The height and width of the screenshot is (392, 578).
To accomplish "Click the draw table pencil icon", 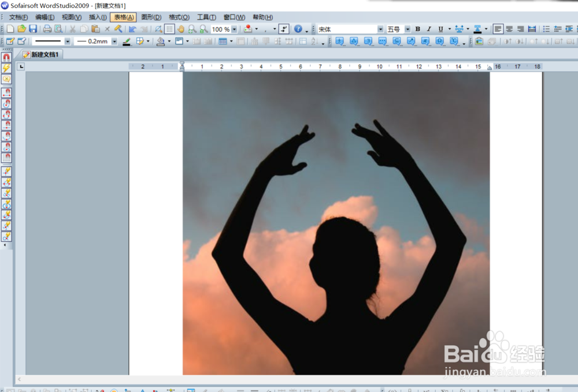I will (10, 41).
